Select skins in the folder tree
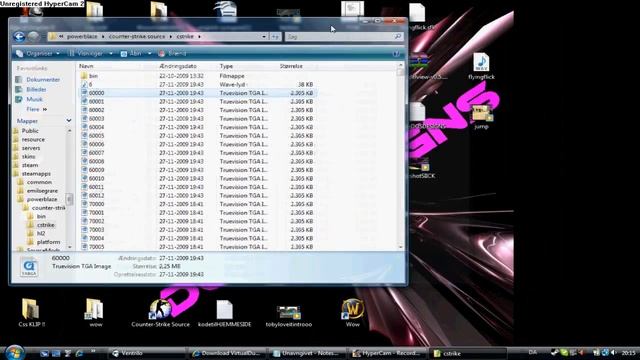The height and width of the screenshot is (360, 640). [28, 156]
